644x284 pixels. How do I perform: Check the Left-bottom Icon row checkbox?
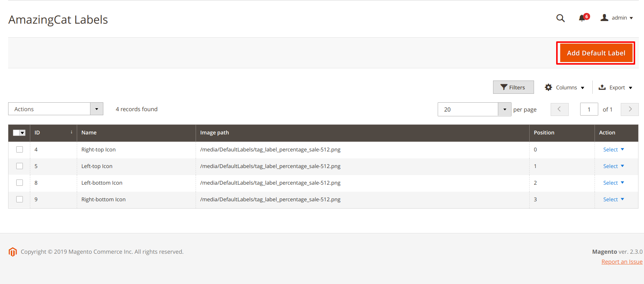tap(20, 183)
